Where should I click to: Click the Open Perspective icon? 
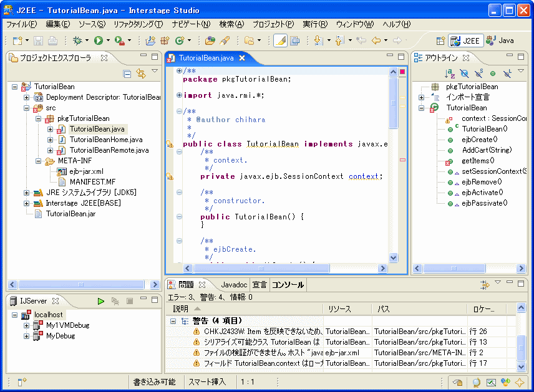coord(440,41)
